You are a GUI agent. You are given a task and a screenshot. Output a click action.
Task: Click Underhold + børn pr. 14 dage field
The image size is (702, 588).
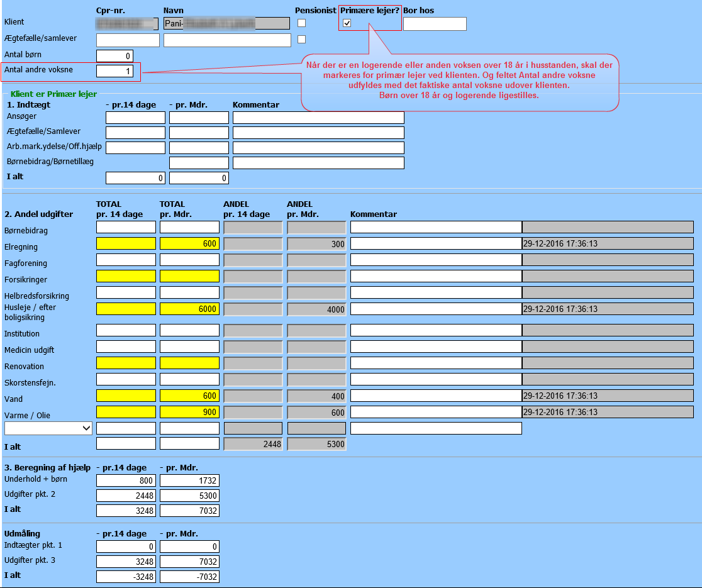tap(126, 480)
